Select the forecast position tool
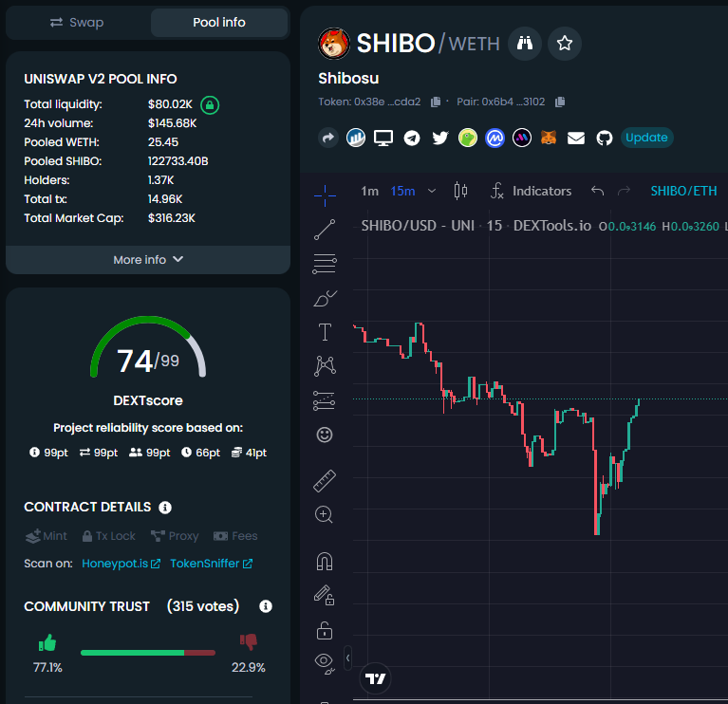 point(324,401)
